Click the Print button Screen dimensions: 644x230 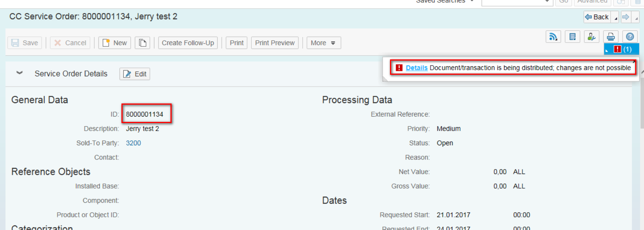pyautogui.click(x=236, y=43)
